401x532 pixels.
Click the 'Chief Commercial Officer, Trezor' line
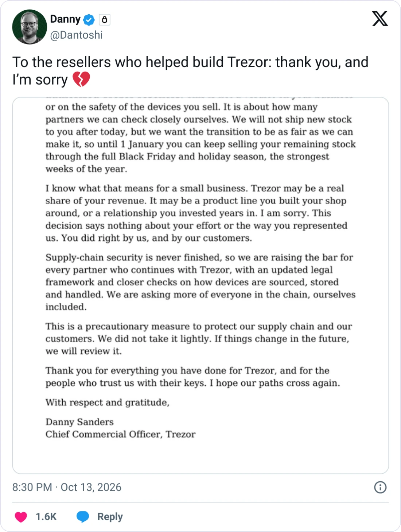point(120,434)
